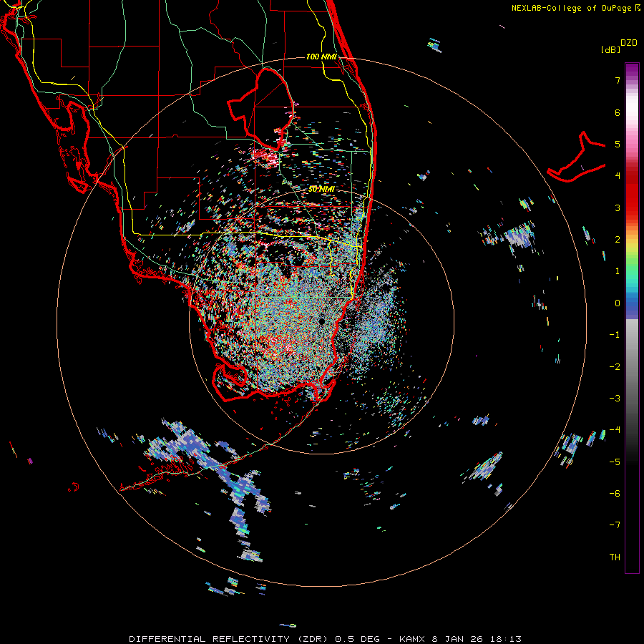Click the -4 label on the color scale
Image resolution: width=644 pixels, height=644 pixels.
615,429
